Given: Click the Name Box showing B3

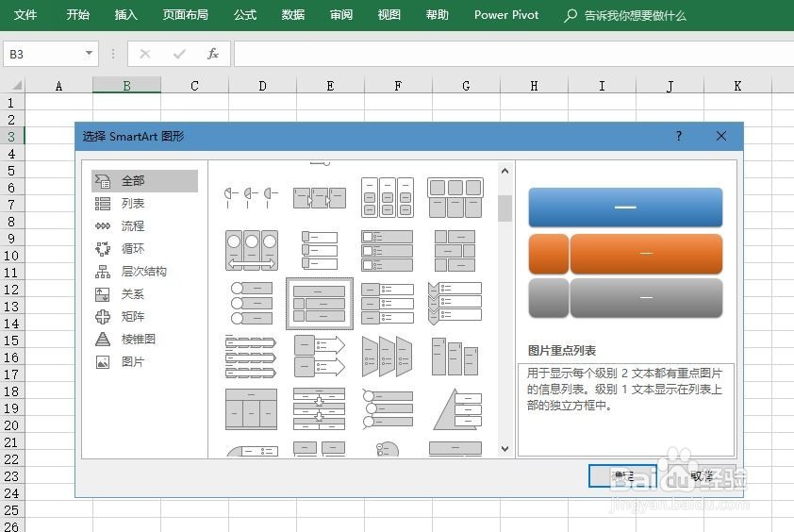Looking at the screenshot, I should (x=43, y=54).
